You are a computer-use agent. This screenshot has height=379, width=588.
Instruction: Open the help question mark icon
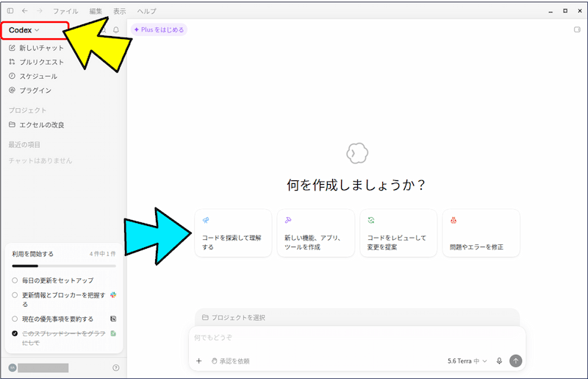tap(116, 368)
